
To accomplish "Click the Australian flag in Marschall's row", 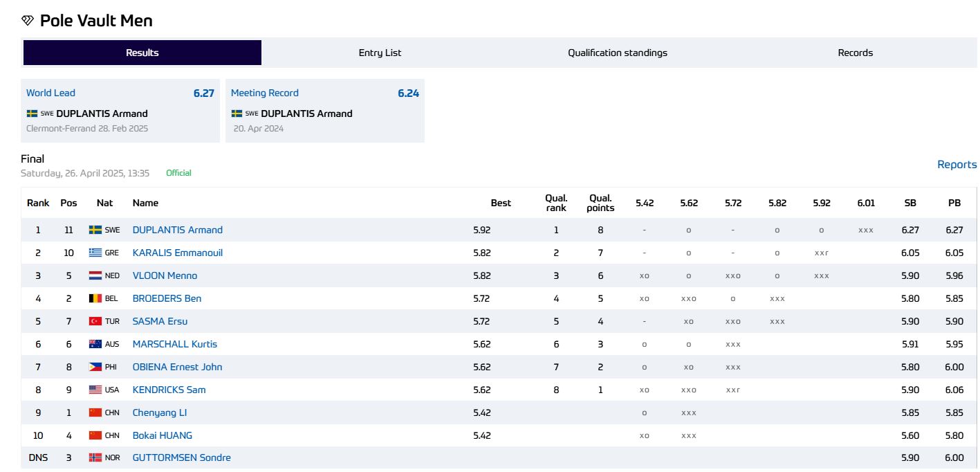I will (x=95, y=345).
